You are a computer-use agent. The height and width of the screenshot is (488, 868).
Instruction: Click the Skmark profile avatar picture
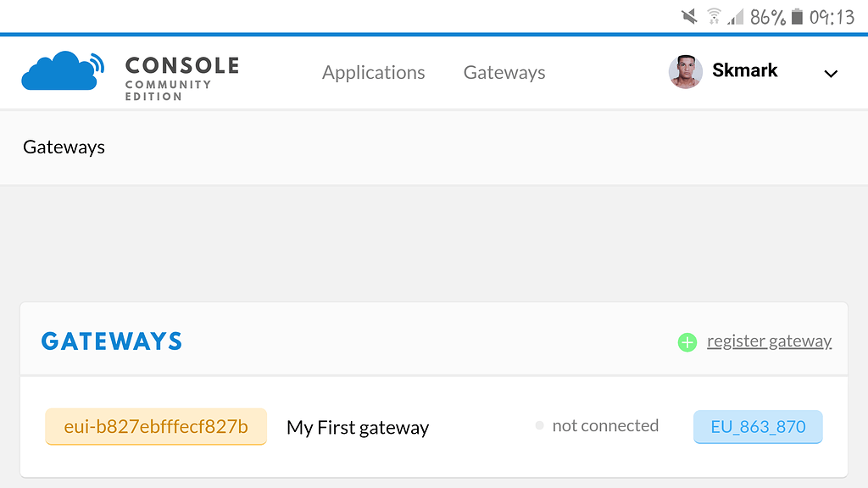pyautogui.click(x=686, y=71)
